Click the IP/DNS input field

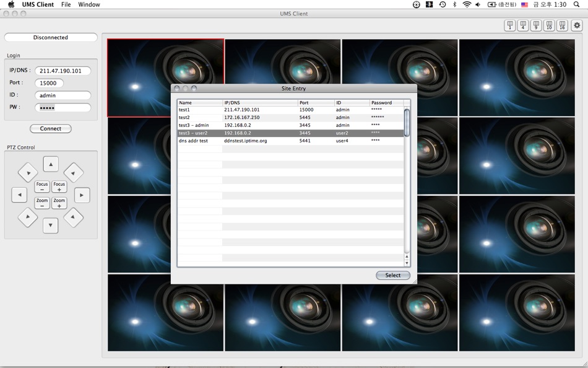coord(63,71)
